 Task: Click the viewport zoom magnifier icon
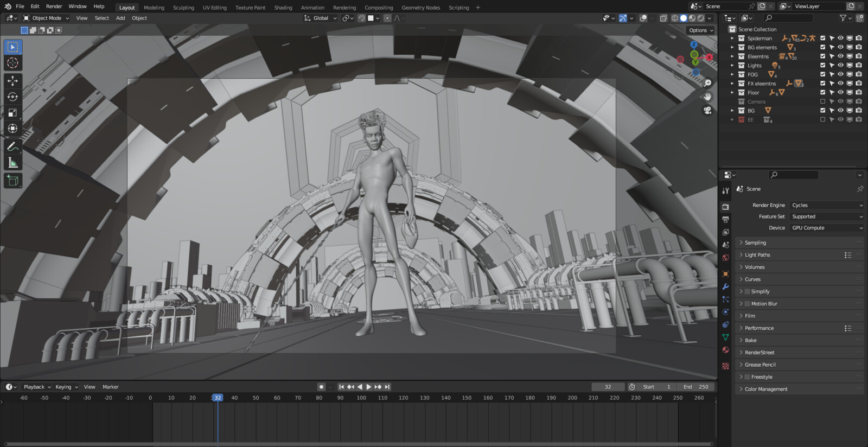[x=707, y=83]
